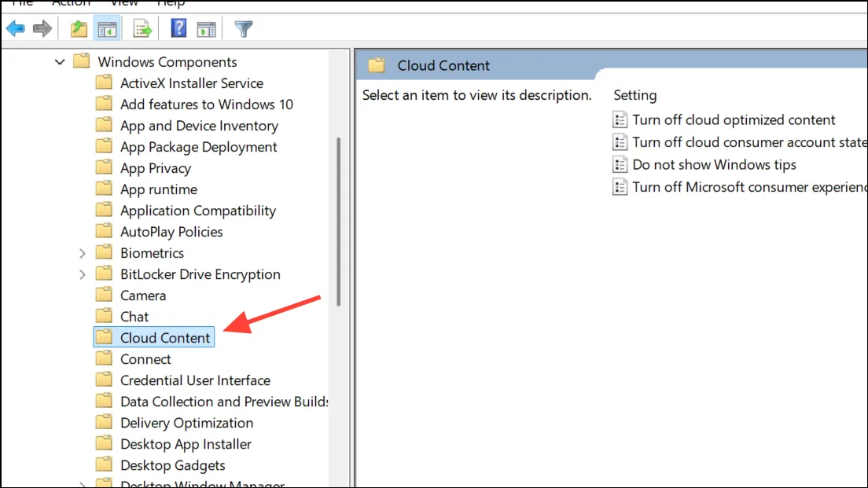Click the Back arrow toolbar icon
This screenshot has height=488, width=868.
pyautogui.click(x=16, y=28)
